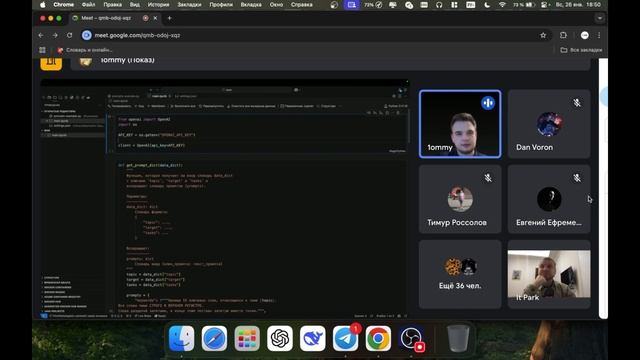Reload the Meet page
This screenshot has height=360, width=640.
69,36
